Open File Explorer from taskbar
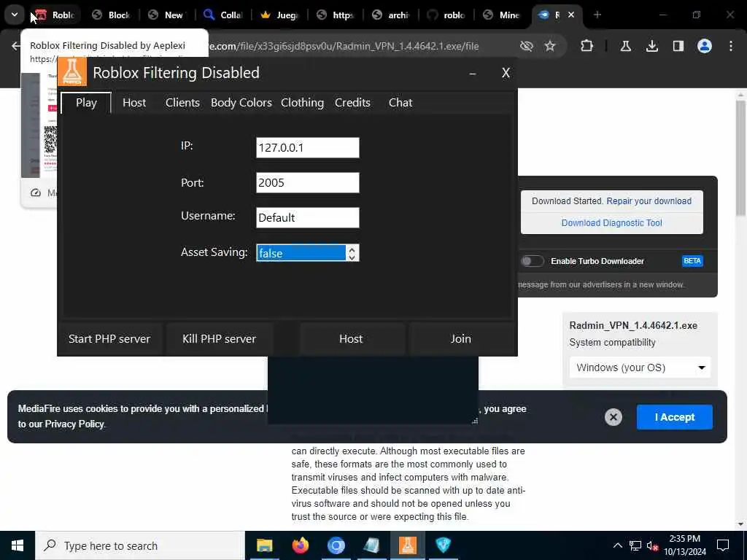 pyautogui.click(x=264, y=545)
